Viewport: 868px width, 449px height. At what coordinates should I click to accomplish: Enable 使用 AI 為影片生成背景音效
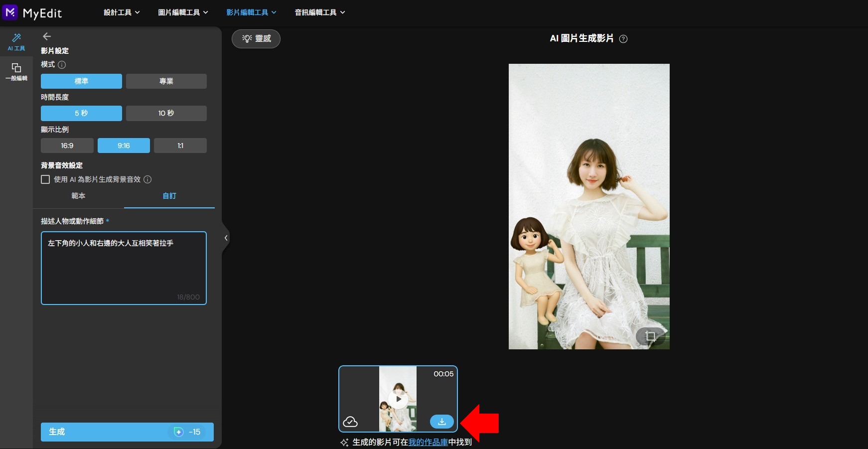[x=45, y=179]
